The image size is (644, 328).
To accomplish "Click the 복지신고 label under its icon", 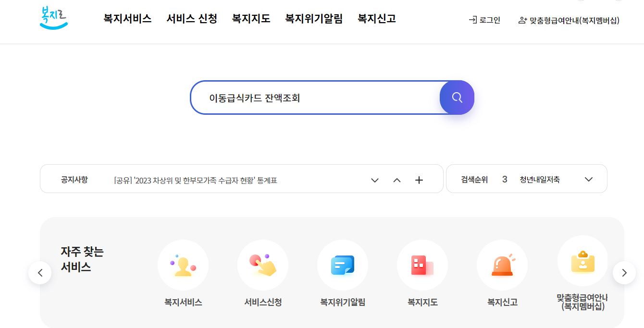I will click(502, 303).
